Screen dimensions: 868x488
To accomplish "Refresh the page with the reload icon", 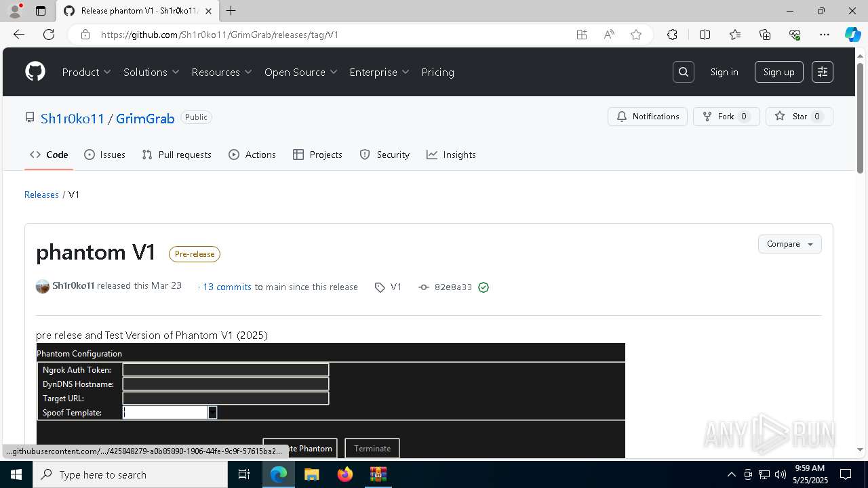I will click(x=49, y=35).
